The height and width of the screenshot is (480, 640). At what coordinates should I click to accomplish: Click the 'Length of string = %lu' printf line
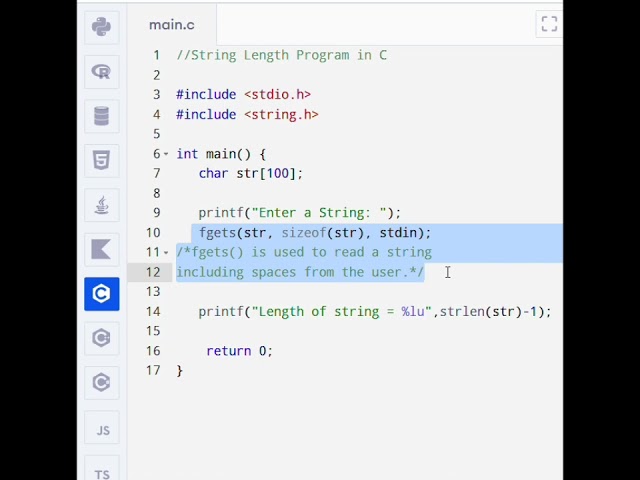tap(375, 312)
